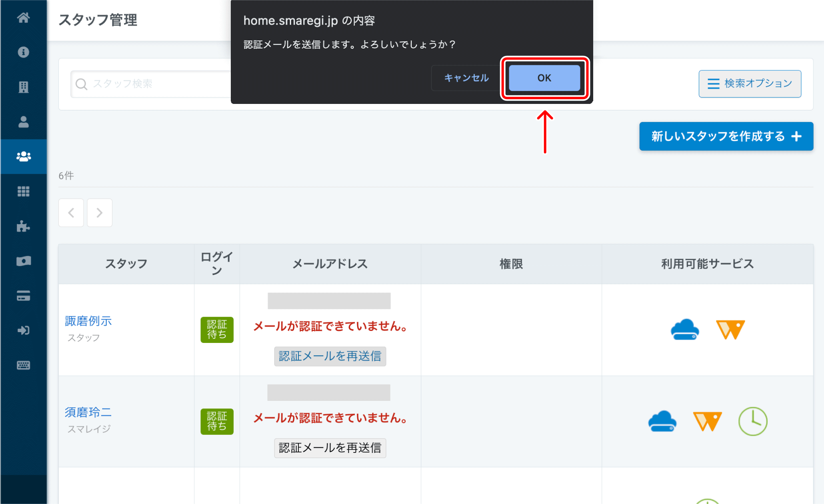Select the staff group icon in sidebar
824x504 pixels.
23,157
